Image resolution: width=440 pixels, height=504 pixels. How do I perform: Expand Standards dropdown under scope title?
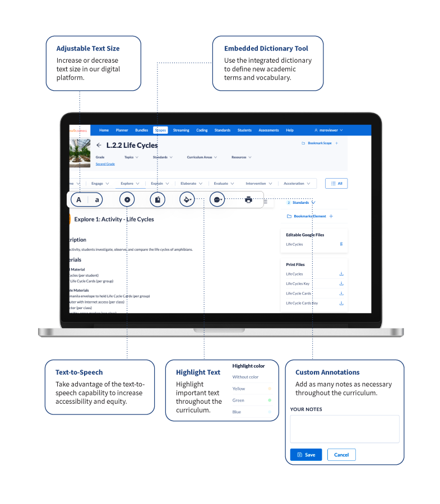163,157
